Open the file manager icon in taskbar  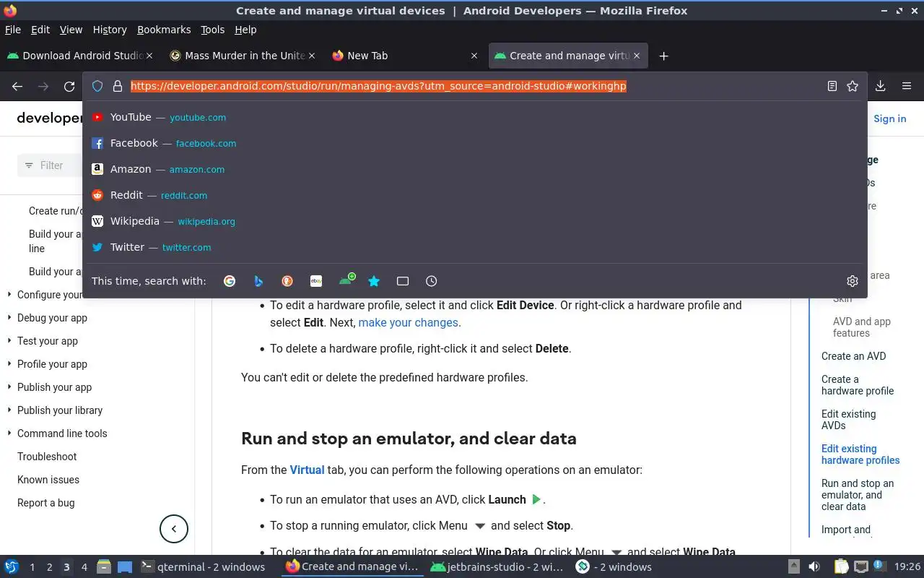click(x=104, y=567)
